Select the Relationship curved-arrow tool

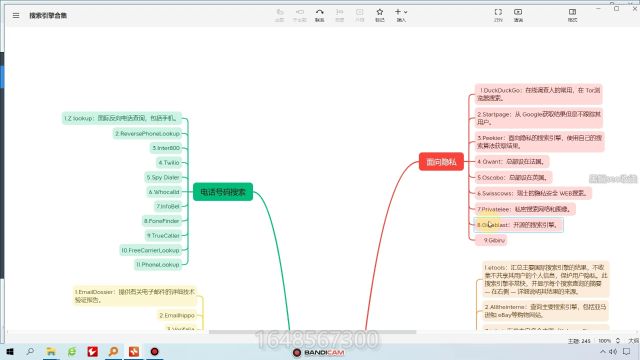pyautogui.click(x=320, y=15)
